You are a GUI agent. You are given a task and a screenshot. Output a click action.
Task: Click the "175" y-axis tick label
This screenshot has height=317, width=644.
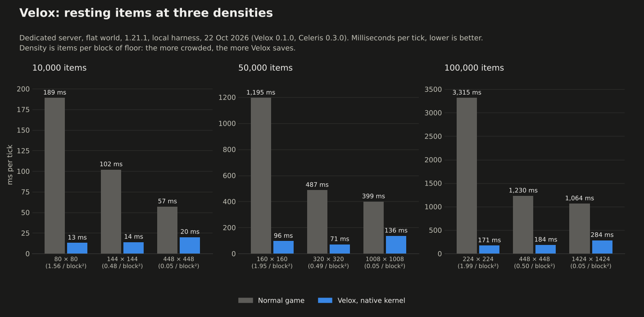click(x=23, y=110)
